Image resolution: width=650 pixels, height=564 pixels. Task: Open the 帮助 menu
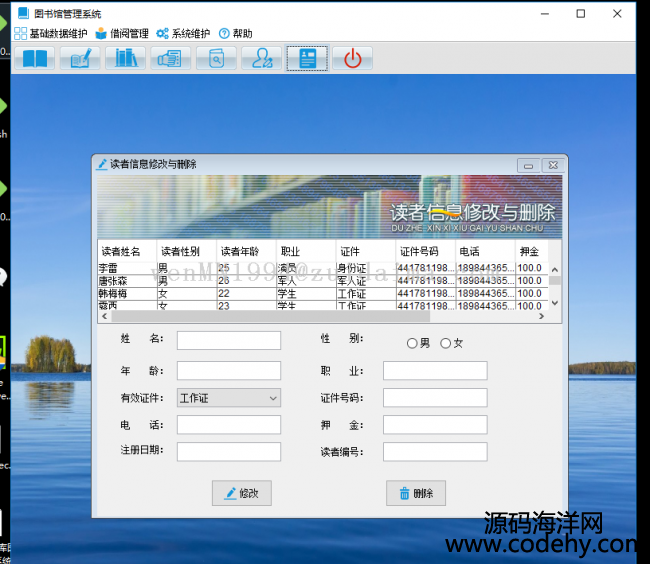(x=236, y=33)
